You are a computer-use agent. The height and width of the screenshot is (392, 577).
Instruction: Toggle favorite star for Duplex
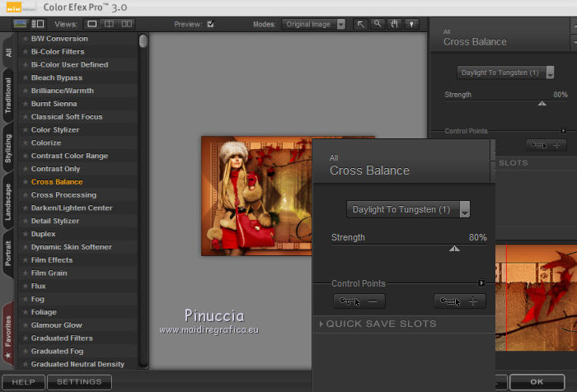pyautogui.click(x=25, y=234)
